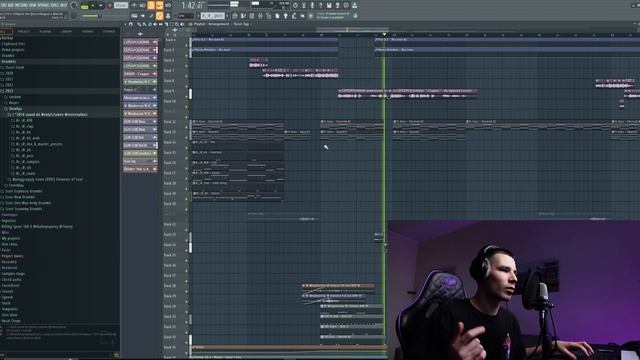
Task: Click the microphone icon in top toolbar
Action: pos(312,5)
